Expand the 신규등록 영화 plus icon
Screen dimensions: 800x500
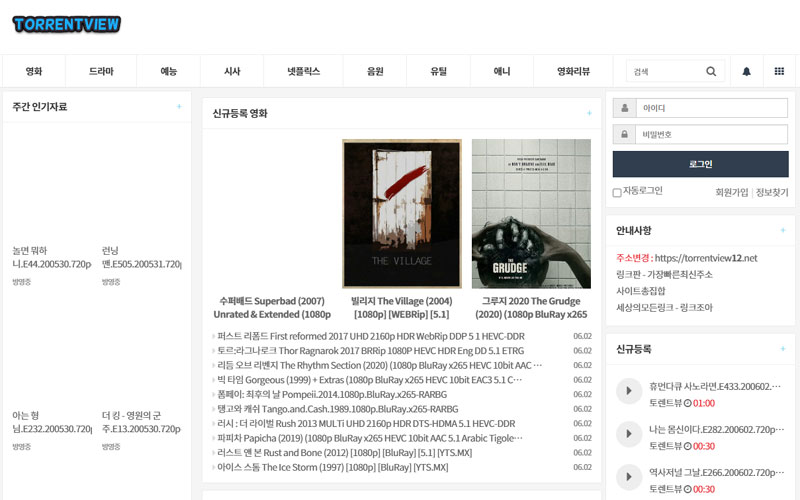click(589, 113)
